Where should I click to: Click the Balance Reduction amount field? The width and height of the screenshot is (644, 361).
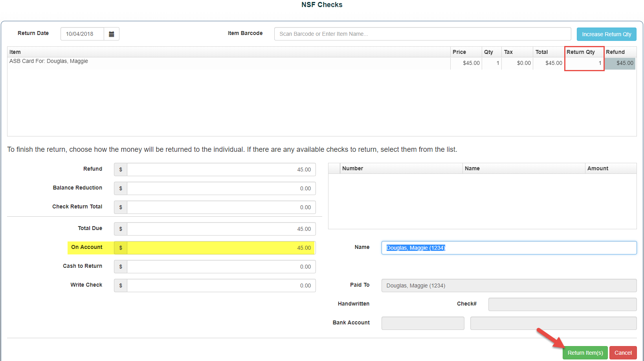point(221,188)
